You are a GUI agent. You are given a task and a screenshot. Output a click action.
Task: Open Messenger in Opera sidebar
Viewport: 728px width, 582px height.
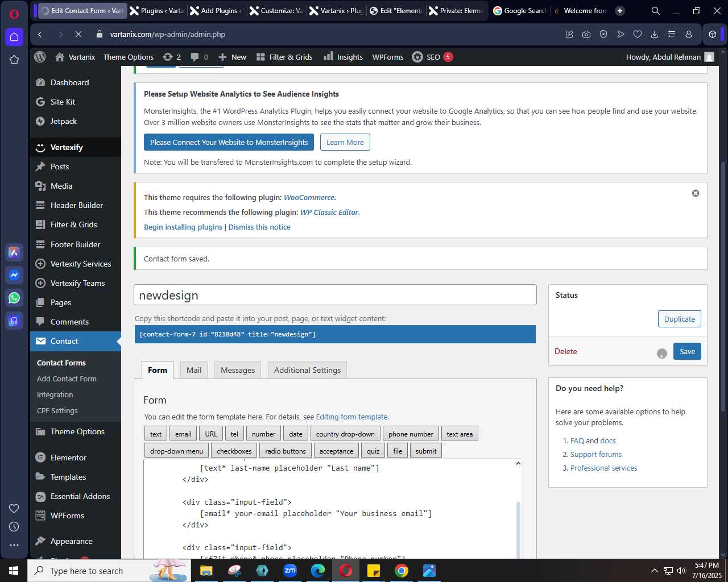14,275
